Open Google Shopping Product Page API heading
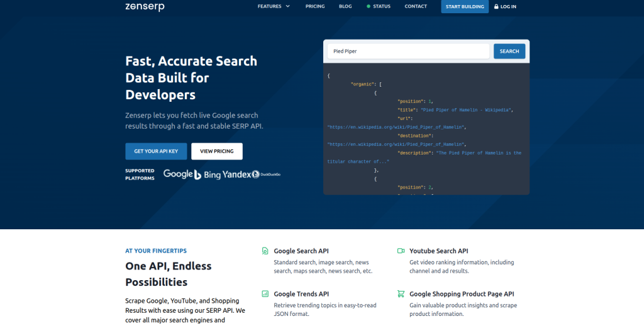 coord(462,294)
